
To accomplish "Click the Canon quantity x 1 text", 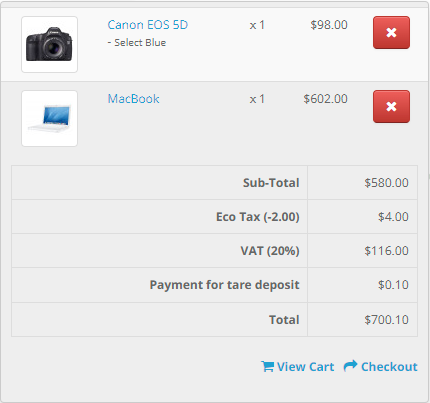I will 257,25.
